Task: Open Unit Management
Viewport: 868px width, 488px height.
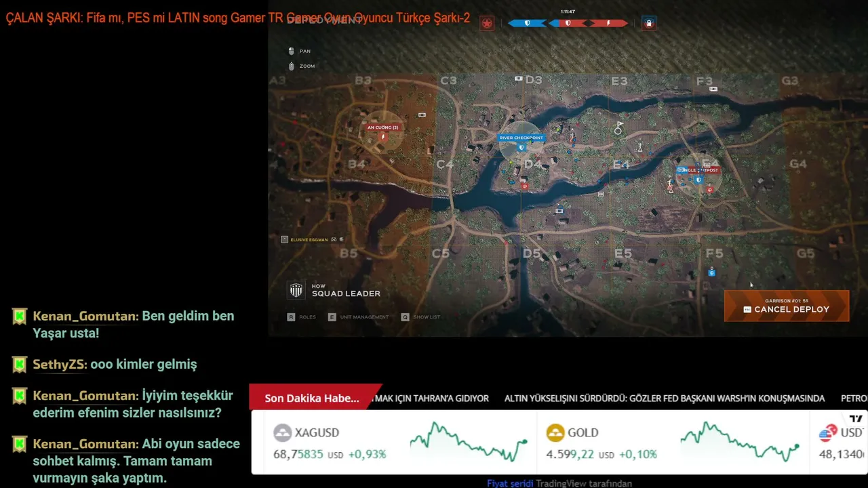Action: tap(359, 317)
